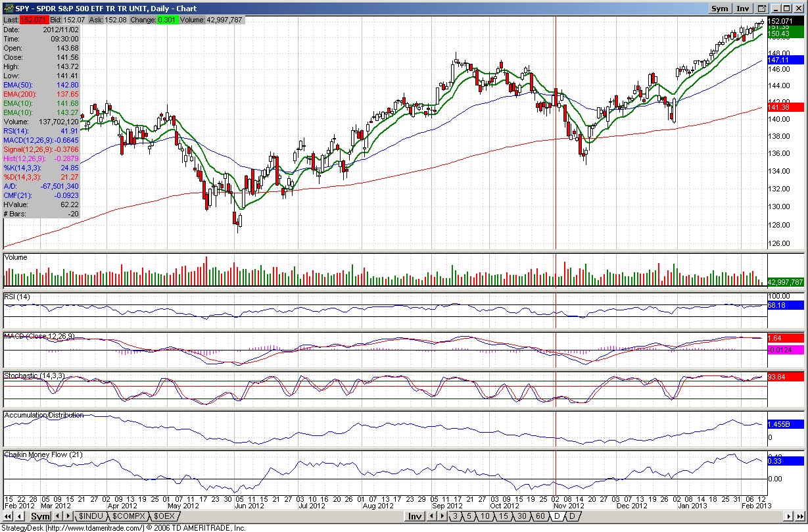The height and width of the screenshot is (532, 808).
Task: Click the Accumulation/Distribution panel label
Action: [44, 415]
